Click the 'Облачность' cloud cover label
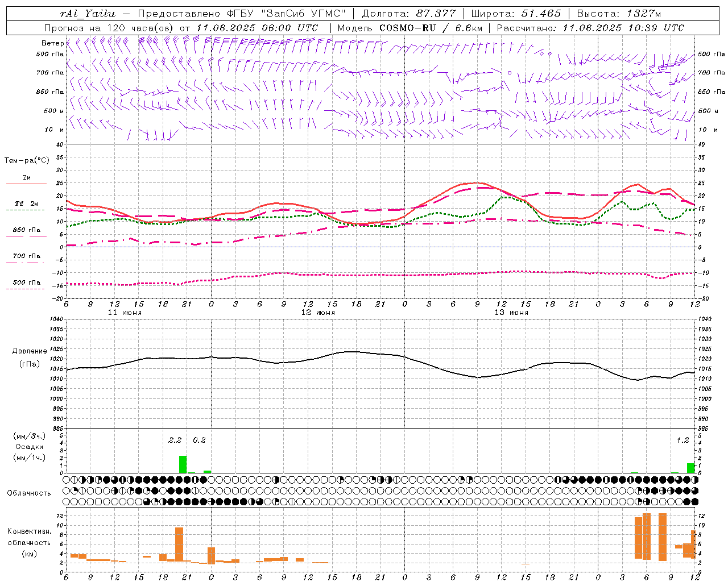 point(29,493)
